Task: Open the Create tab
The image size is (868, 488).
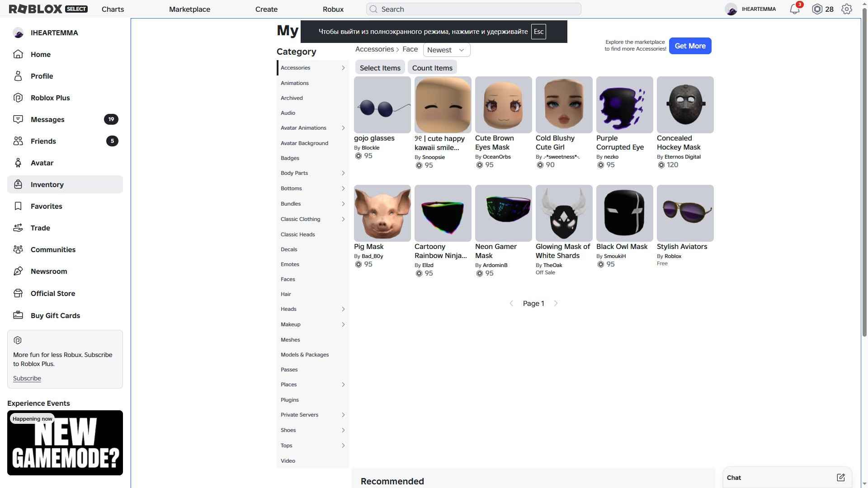Action: coord(266,9)
